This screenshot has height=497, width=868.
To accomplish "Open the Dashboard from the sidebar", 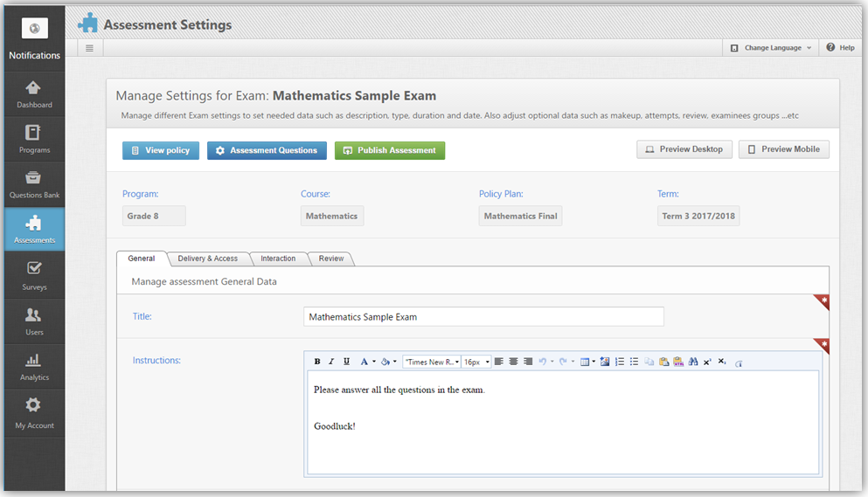I will click(34, 93).
